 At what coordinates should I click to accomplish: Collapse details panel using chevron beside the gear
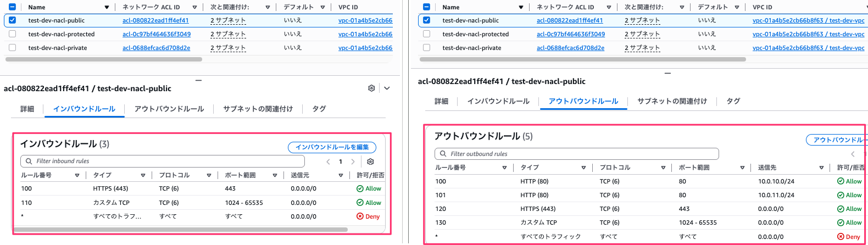(387, 88)
